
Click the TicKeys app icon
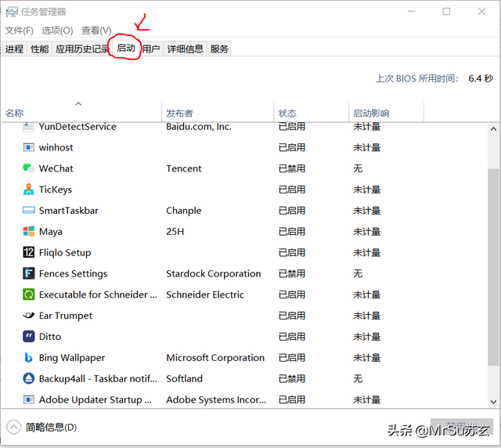pyautogui.click(x=28, y=190)
